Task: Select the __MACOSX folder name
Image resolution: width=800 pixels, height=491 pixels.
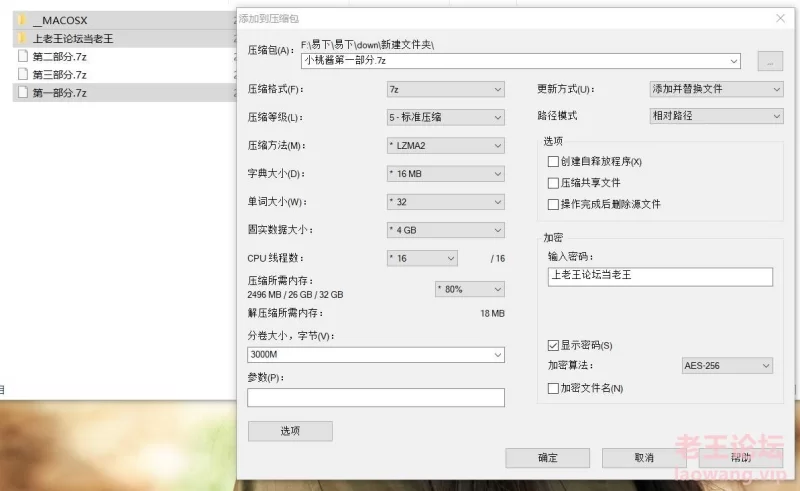Action: click(60, 20)
